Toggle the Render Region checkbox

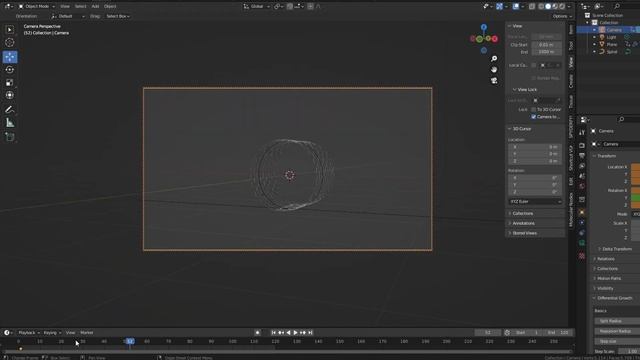tap(533, 78)
